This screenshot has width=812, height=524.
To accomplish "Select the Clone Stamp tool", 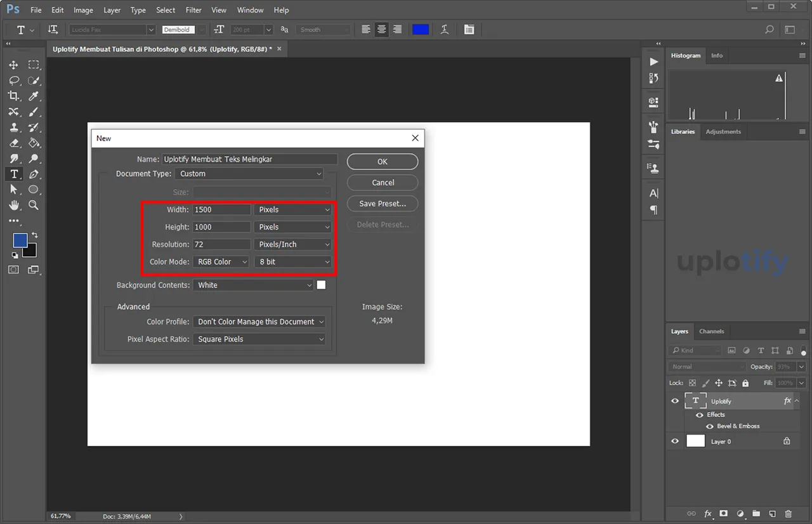I will (x=13, y=127).
